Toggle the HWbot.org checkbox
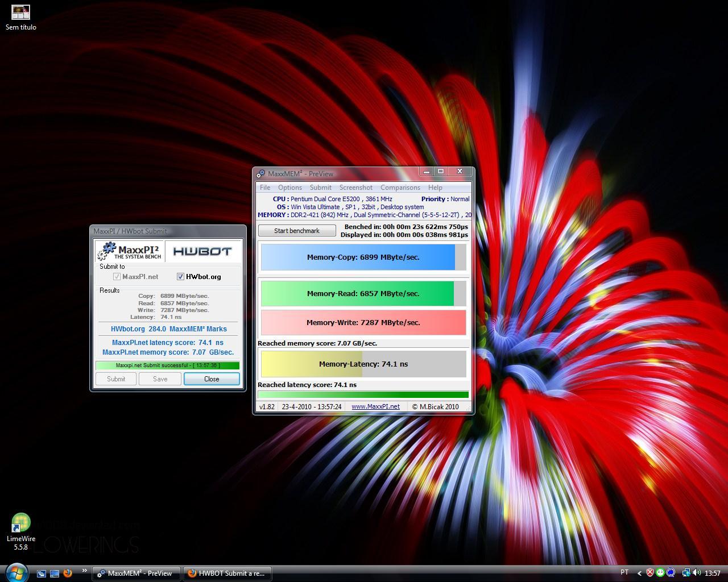 180,277
